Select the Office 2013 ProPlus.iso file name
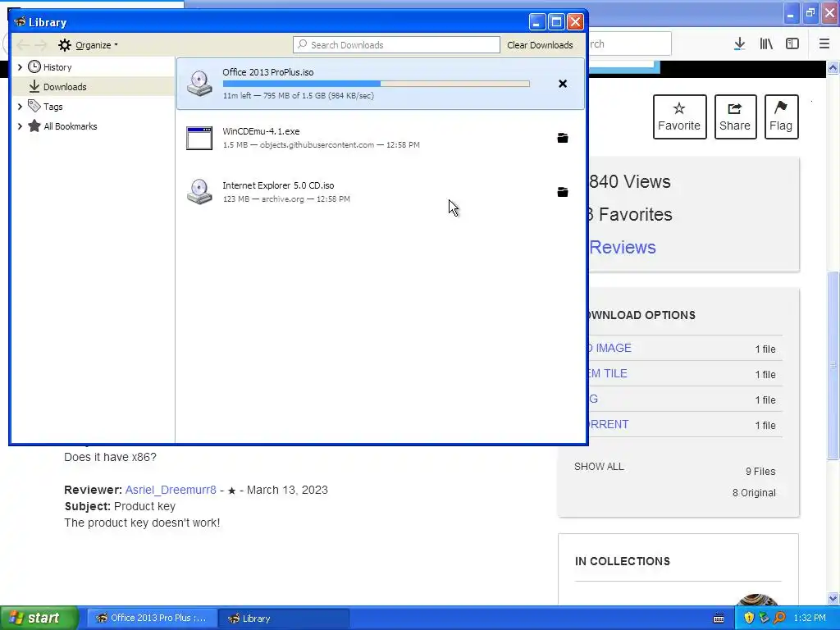 point(268,72)
